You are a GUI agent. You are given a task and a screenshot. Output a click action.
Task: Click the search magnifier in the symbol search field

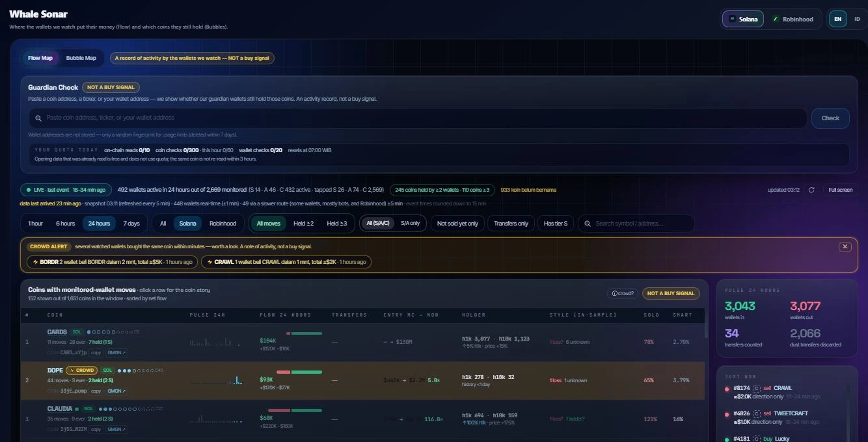point(588,224)
